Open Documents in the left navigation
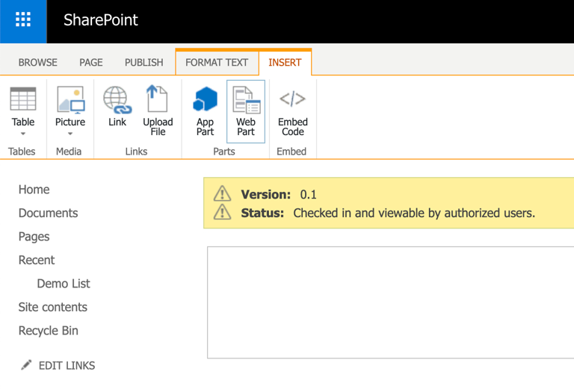The height and width of the screenshot is (392, 574). click(49, 213)
